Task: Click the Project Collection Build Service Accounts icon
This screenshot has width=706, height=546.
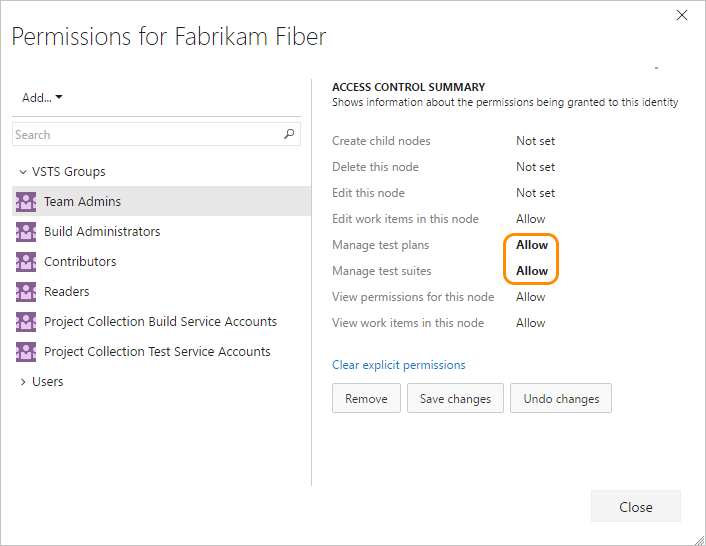Action: (x=26, y=322)
